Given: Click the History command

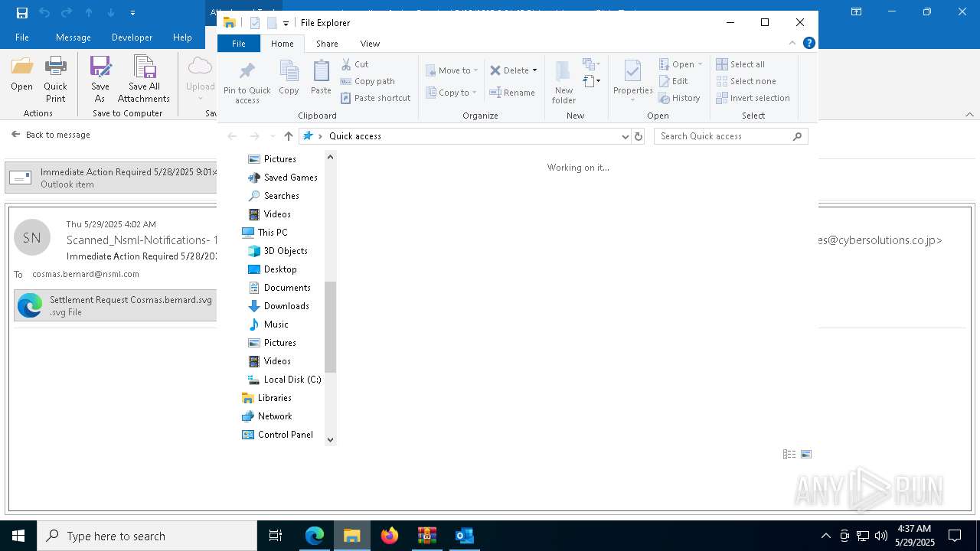Looking at the screenshot, I should (679, 98).
